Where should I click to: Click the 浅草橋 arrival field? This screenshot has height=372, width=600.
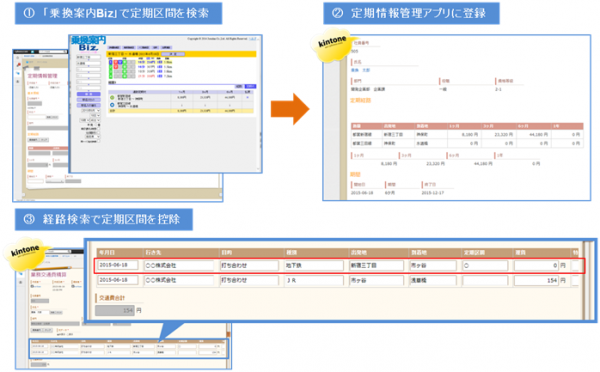coord(433,280)
